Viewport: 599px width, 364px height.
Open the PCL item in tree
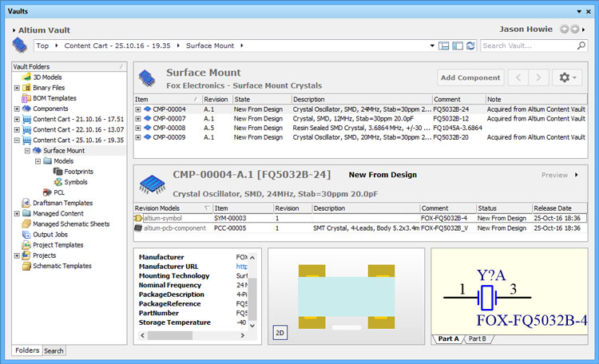coord(59,192)
